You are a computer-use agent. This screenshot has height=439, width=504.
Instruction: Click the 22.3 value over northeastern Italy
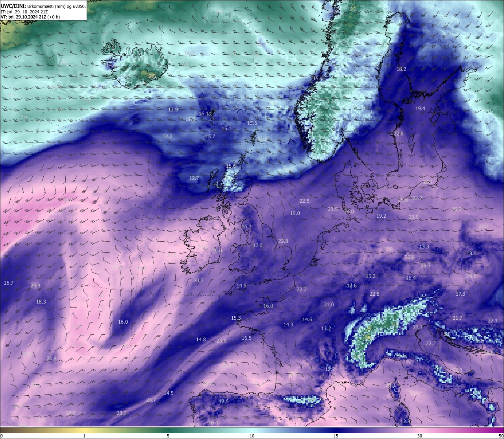click(x=417, y=327)
